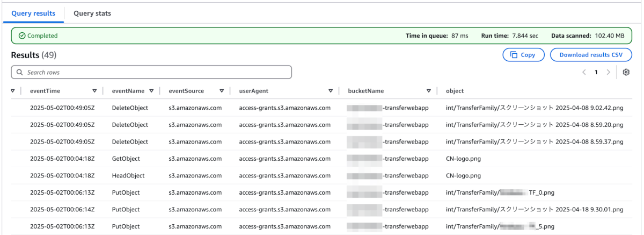
Task: Click CN-logo.png in the GetObject row
Action: pos(464,159)
